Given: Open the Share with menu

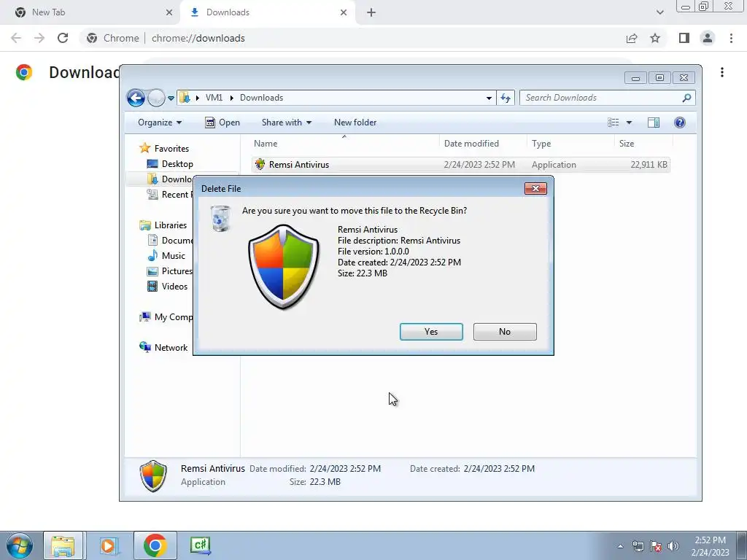Looking at the screenshot, I should tap(286, 122).
